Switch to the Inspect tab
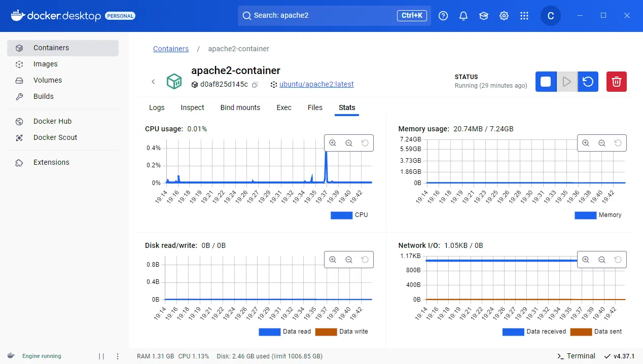The height and width of the screenshot is (364, 643). point(192,107)
